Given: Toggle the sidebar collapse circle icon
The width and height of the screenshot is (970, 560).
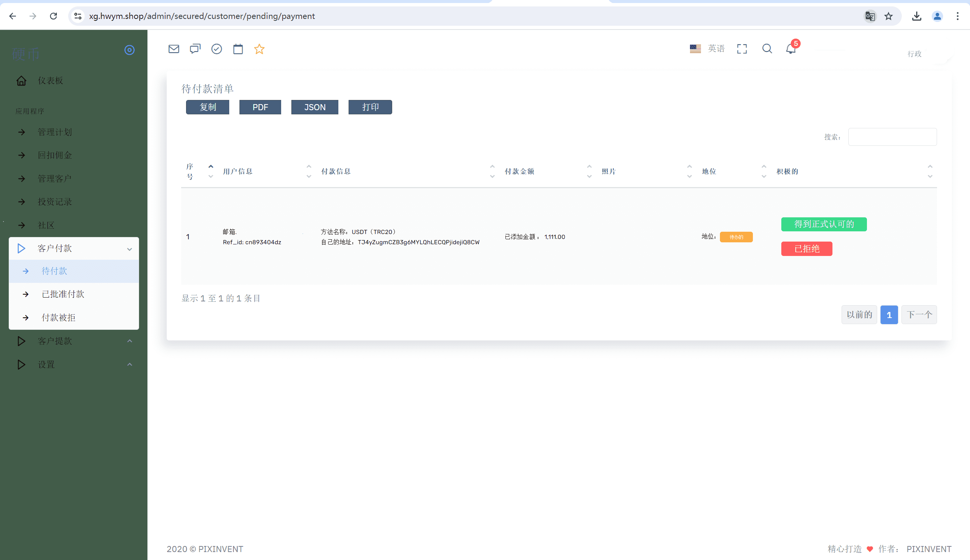Looking at the screenshot, I should point(129,50).
